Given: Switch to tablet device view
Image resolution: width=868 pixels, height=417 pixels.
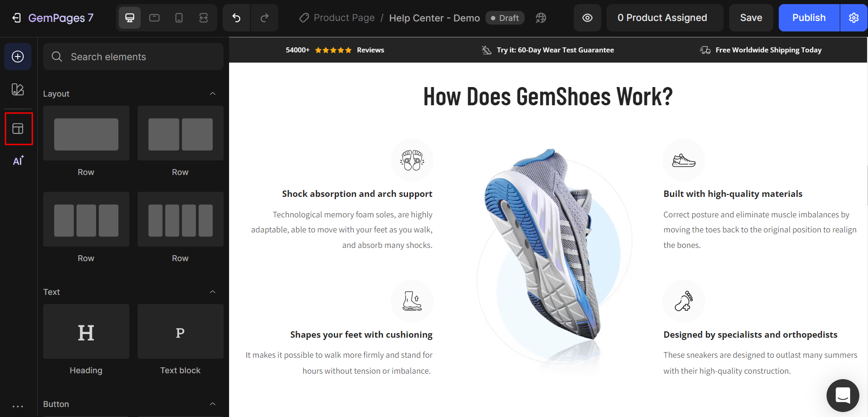Looking at the screenshot, I should click(154, 18).
